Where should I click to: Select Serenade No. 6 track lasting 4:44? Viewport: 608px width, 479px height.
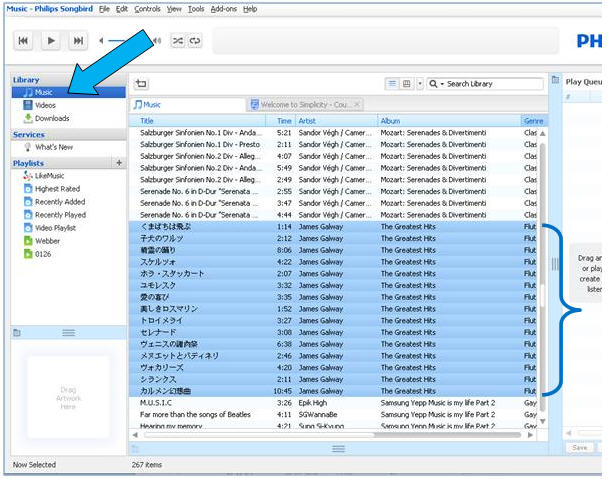click(x=333, y=215)
